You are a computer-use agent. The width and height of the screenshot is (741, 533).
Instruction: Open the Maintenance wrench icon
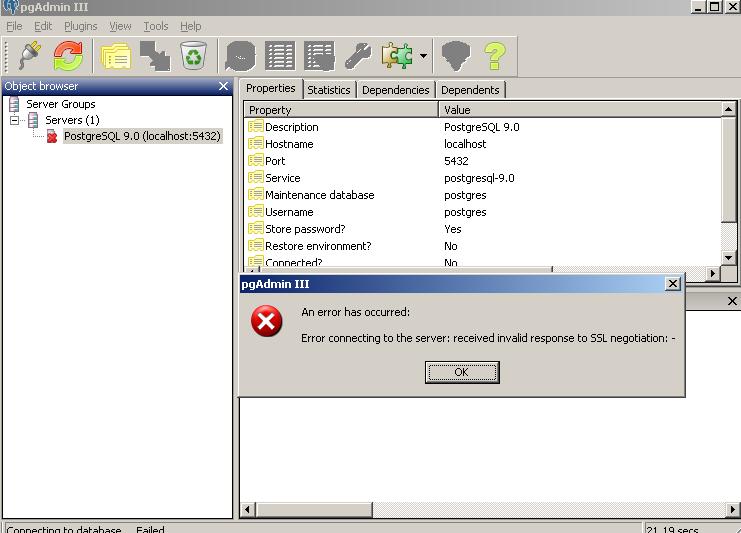(357, 56)
